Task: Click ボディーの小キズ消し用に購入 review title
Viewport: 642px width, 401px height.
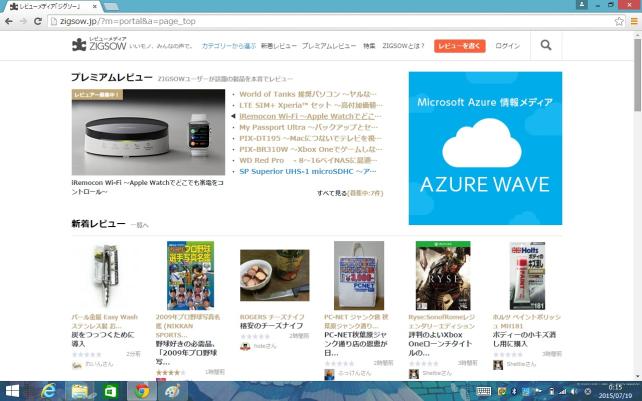Action: [x=524, y=340]
